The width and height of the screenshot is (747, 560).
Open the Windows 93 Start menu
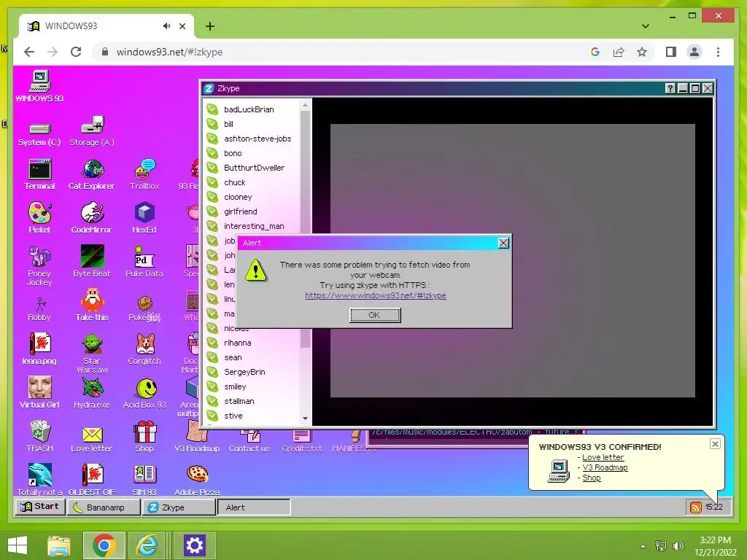[39, 507]
